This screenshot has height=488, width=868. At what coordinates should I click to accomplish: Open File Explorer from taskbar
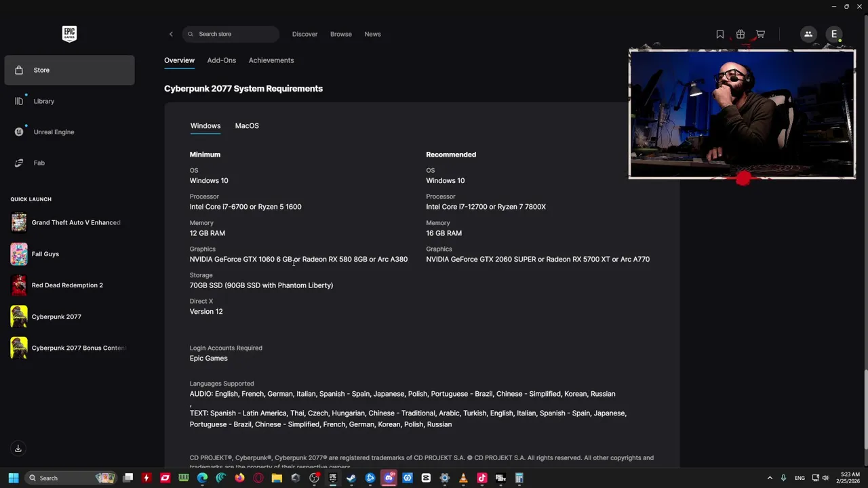pyautogui.click(x=277, y=478)
